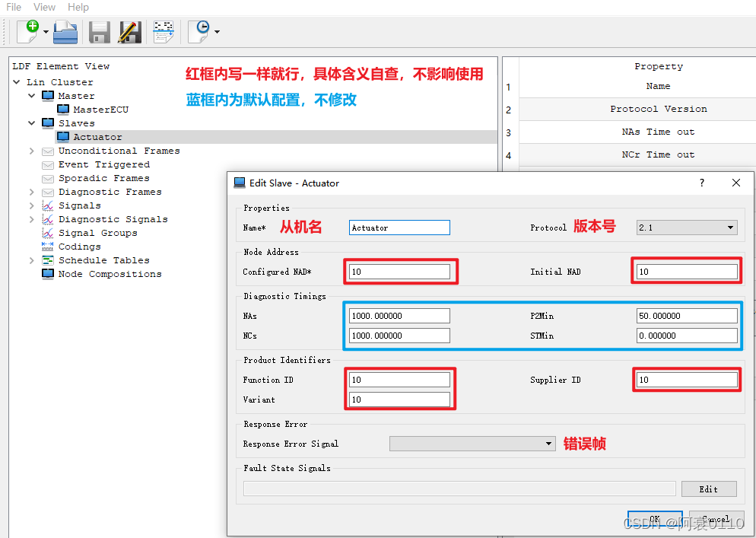Image resolution: width=756 pixels, height=538 pixels.
Task: Expand the Signals tree node
Action: (x=32, y=205)
